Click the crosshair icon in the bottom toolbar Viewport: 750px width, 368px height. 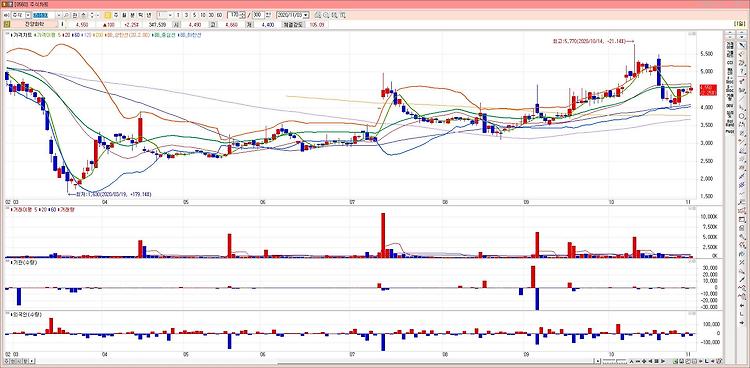(644, 361)
